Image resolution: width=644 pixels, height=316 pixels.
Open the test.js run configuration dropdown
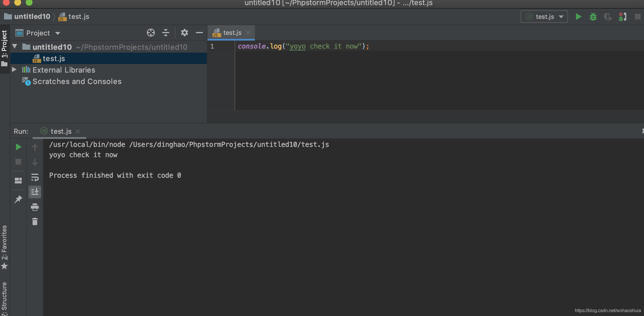[x=544, y=17]
